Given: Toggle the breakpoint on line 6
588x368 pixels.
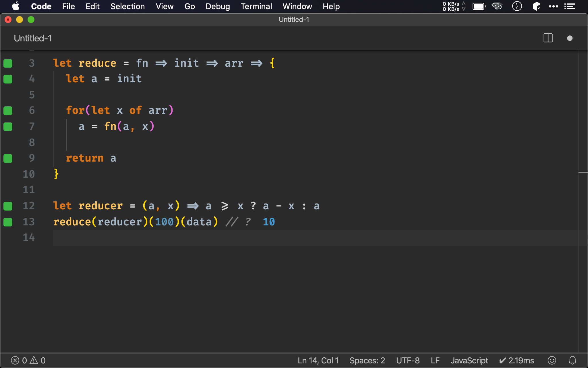Looking at the screenshot, I should click(x=8, y=111).
